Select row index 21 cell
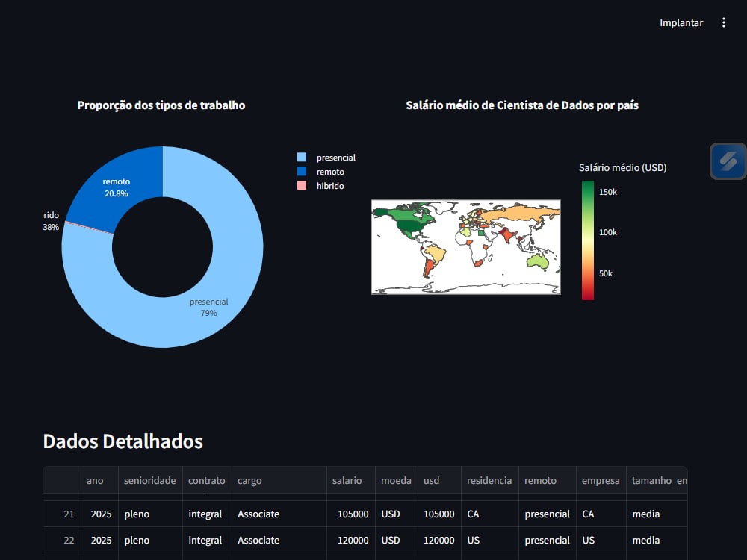 [62, 514]
